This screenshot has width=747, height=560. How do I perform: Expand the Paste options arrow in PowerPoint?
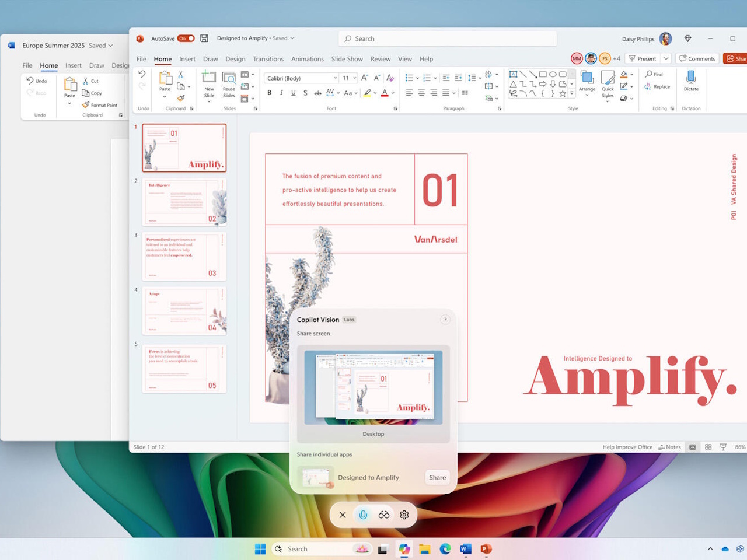(165, 97)
